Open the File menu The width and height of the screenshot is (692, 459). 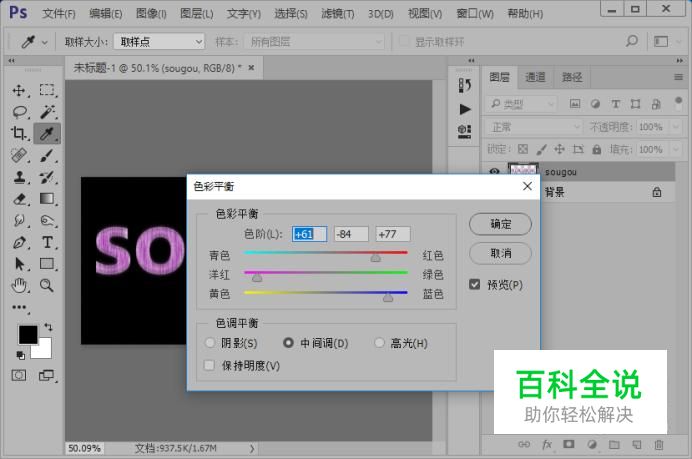click(x=59, y=14)
